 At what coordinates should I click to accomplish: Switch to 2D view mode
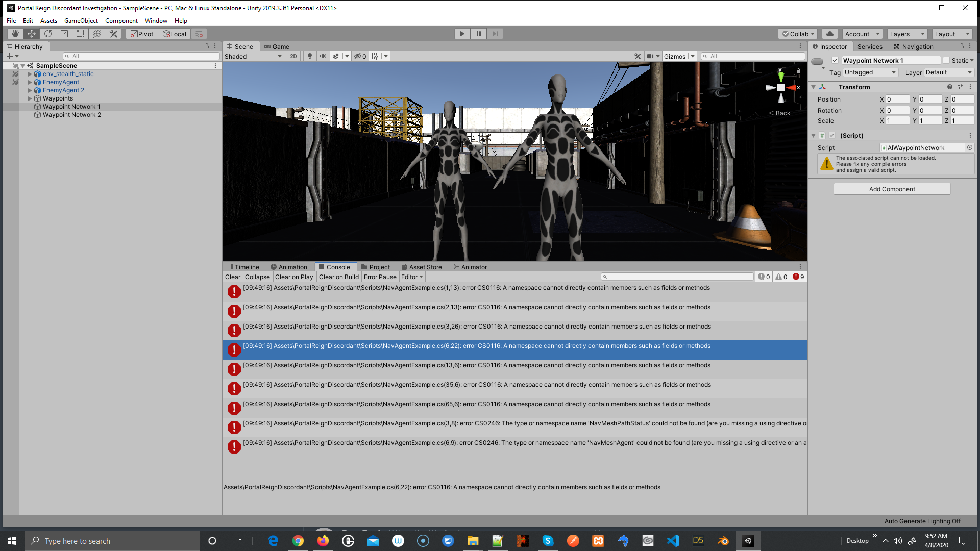(293, 56)
